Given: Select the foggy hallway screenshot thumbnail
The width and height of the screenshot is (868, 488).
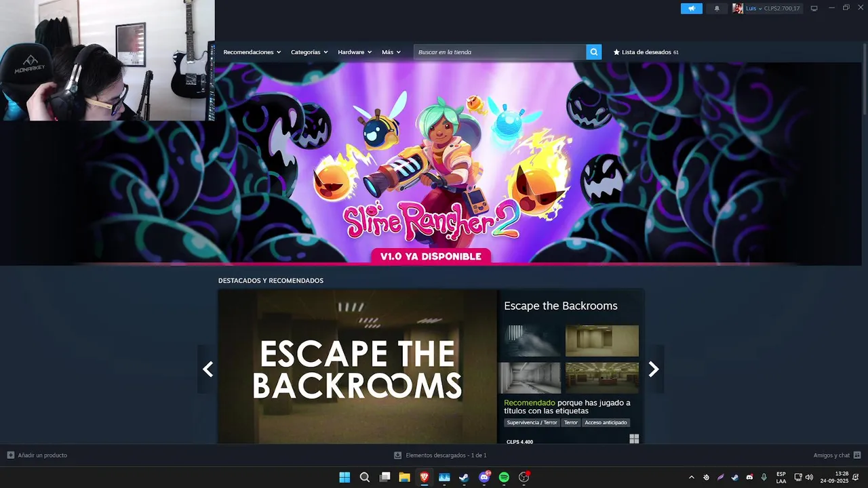Looking at the screenshot, I should pos(530,341).
